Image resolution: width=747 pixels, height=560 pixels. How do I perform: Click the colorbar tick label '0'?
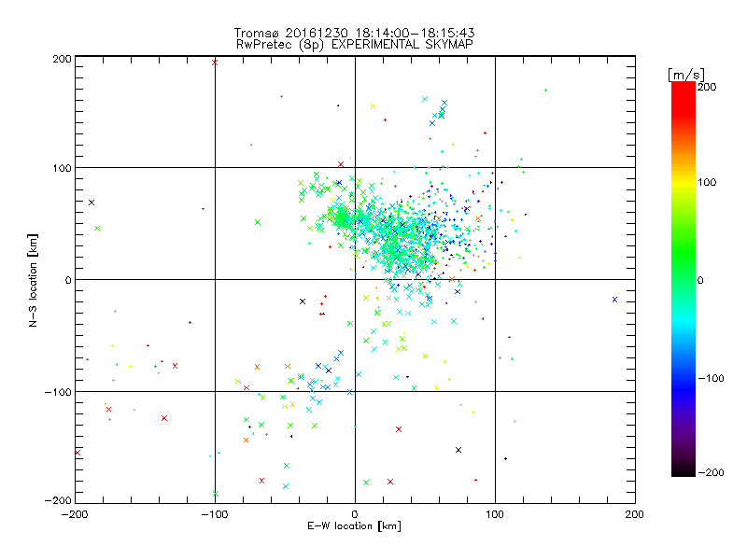[x=700, y=281]
